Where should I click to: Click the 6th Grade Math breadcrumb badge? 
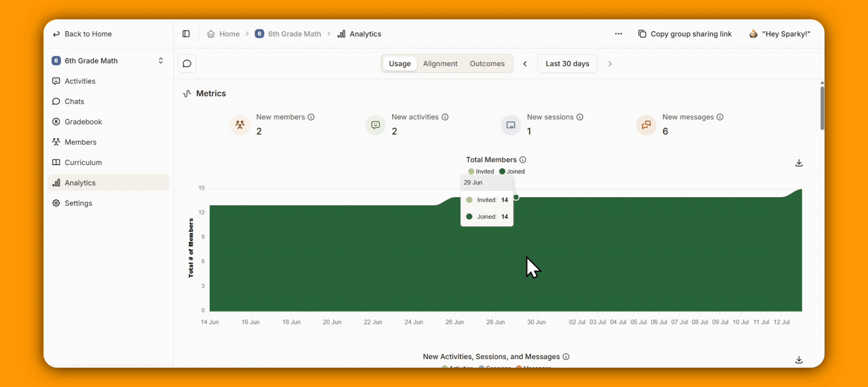click(x=259, y=34)
